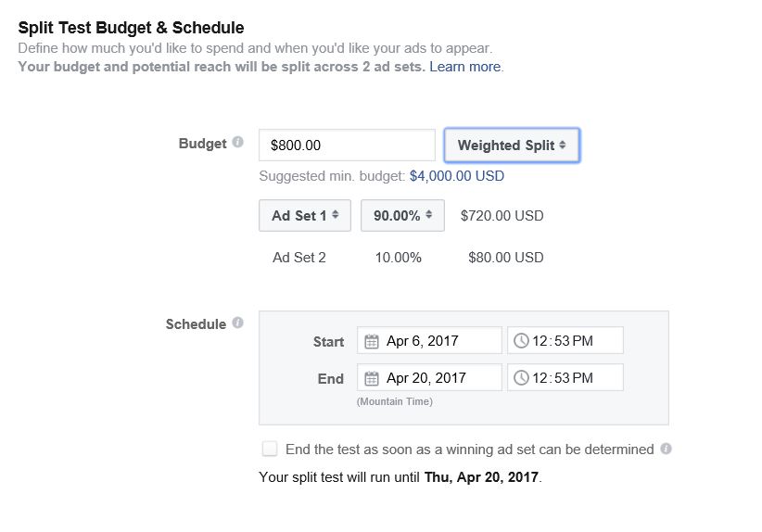Click the Start time 12:53 PM field
The width and height of the screenshot is (762, 532).
click(565, 340)
